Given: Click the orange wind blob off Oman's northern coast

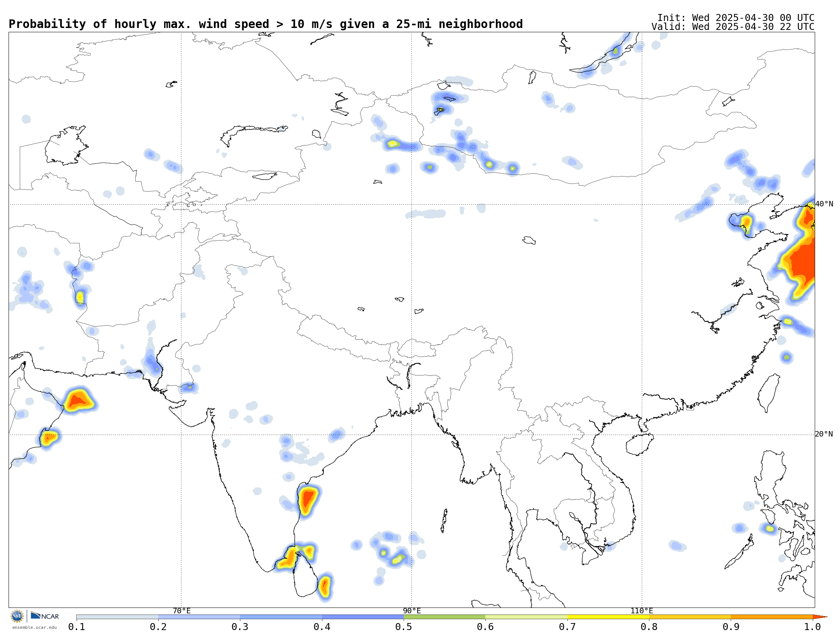Looking at the screenshot, I should click(79, 400).
